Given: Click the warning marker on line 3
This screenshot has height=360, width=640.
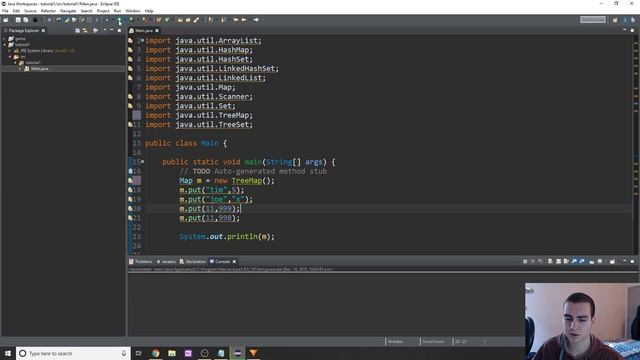Looking at the screenshot, I should [130, 50].
